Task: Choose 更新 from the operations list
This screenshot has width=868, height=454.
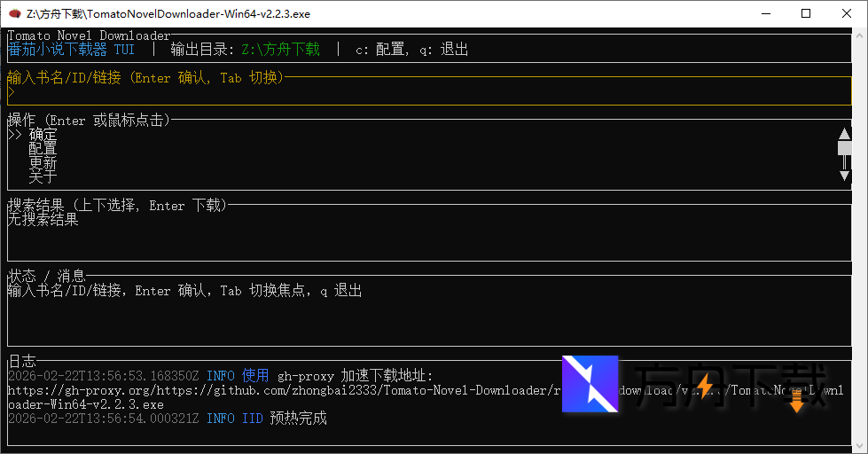Action: (x=43, y=163)
